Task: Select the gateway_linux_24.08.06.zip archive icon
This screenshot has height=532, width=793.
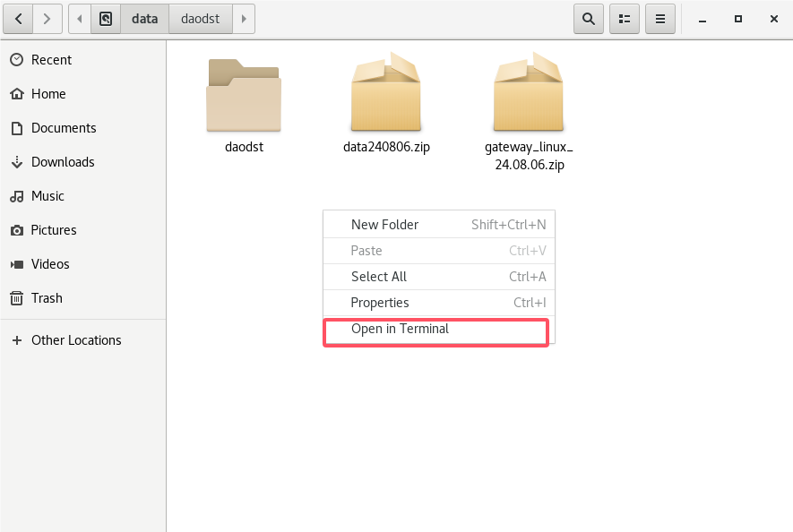Action: pos(529,92)
